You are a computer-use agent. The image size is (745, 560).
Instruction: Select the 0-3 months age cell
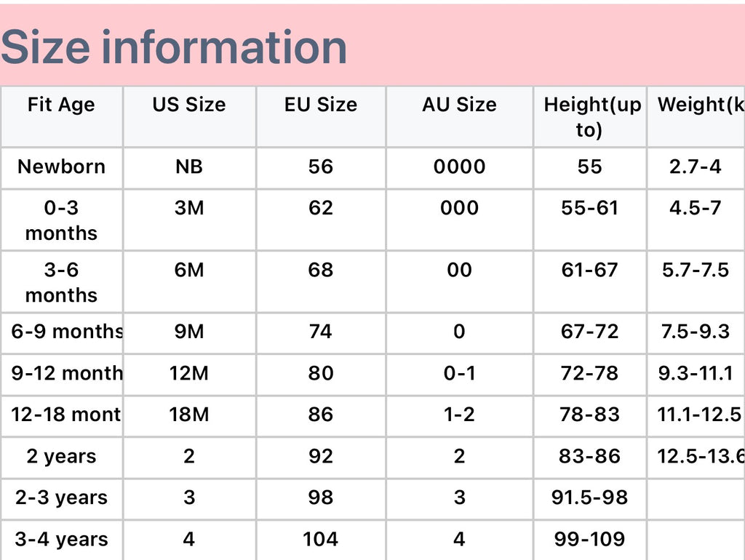61,220
